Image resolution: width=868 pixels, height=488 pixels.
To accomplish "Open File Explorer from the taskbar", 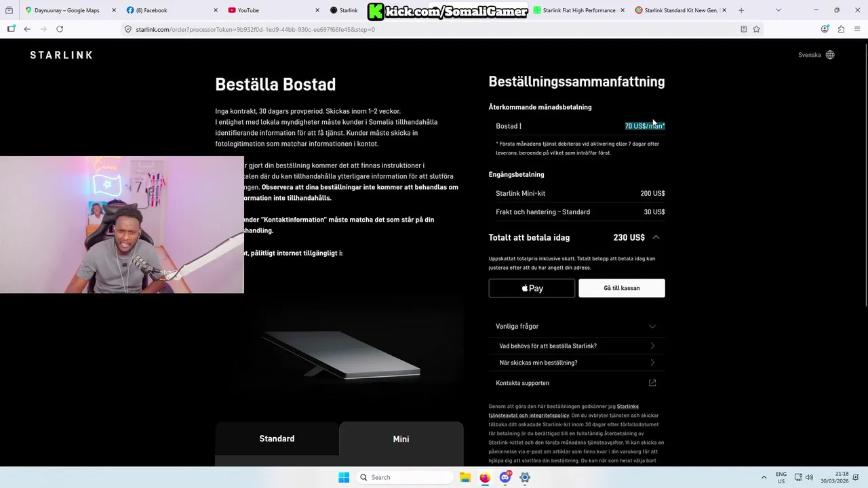I will tap(465, 477).
